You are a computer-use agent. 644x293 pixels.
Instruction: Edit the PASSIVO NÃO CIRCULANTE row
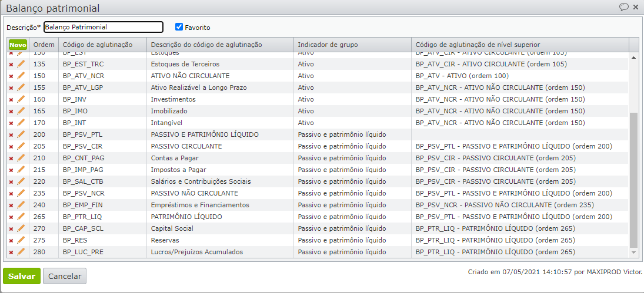[21, 193]
